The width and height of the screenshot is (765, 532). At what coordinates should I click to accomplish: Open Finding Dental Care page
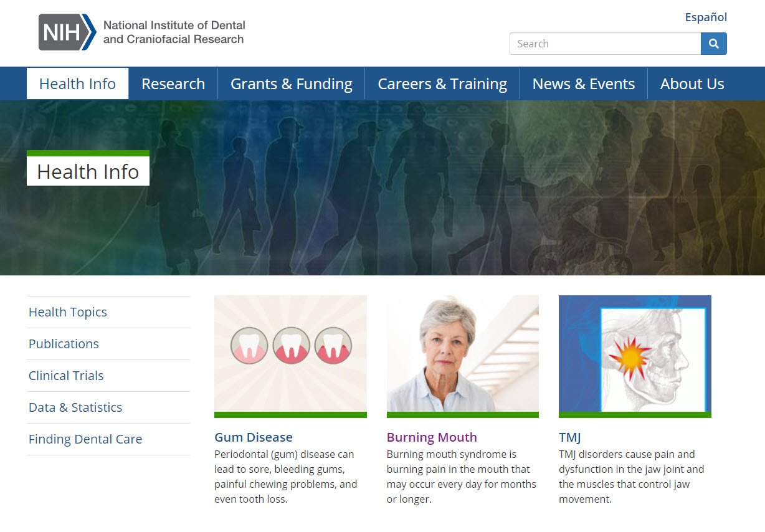[x=85, y=439]
